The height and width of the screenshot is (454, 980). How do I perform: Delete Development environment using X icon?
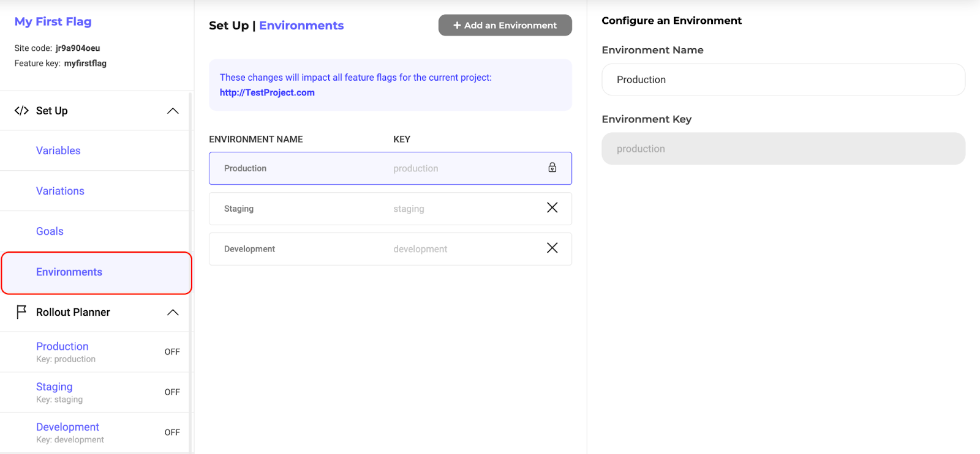(x=552, y=248)
